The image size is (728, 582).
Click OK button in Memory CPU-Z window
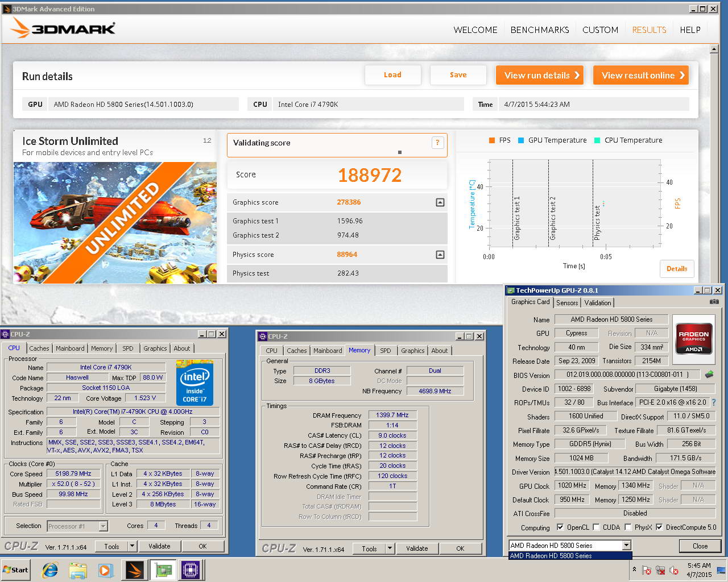pos(460,548)
